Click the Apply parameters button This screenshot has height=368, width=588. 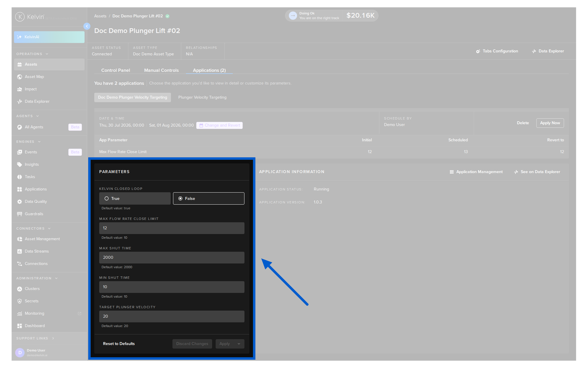[225, 344]
